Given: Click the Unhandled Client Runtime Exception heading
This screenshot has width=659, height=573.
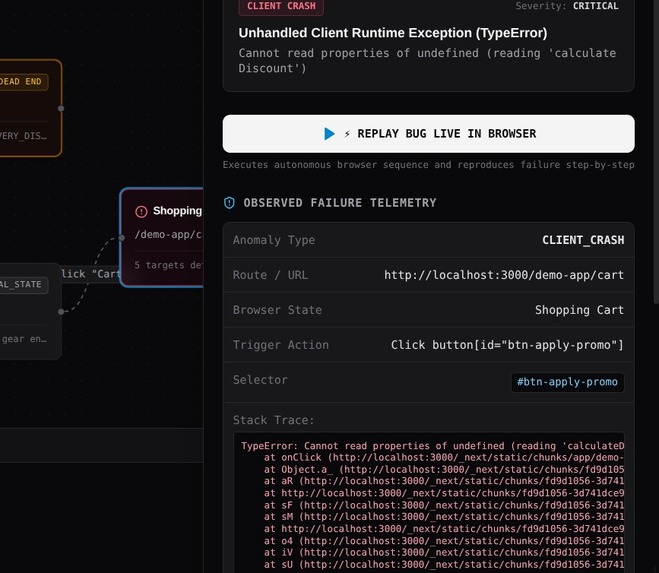Looking at the screenshot, I should point(393,33).
